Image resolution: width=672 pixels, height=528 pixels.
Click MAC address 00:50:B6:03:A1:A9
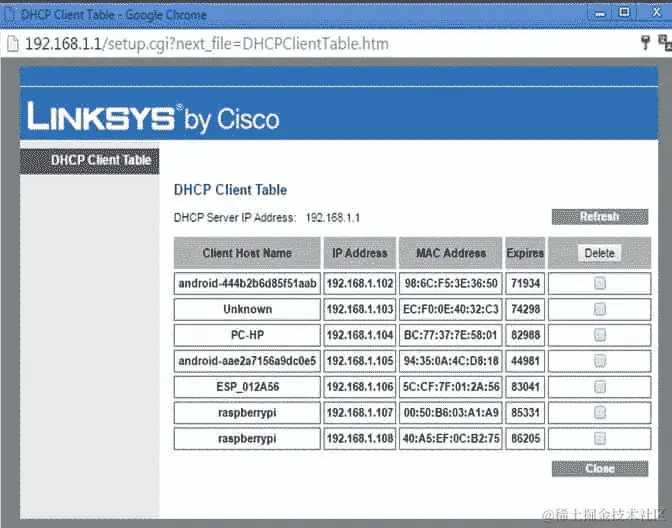(x=451, y=413)
